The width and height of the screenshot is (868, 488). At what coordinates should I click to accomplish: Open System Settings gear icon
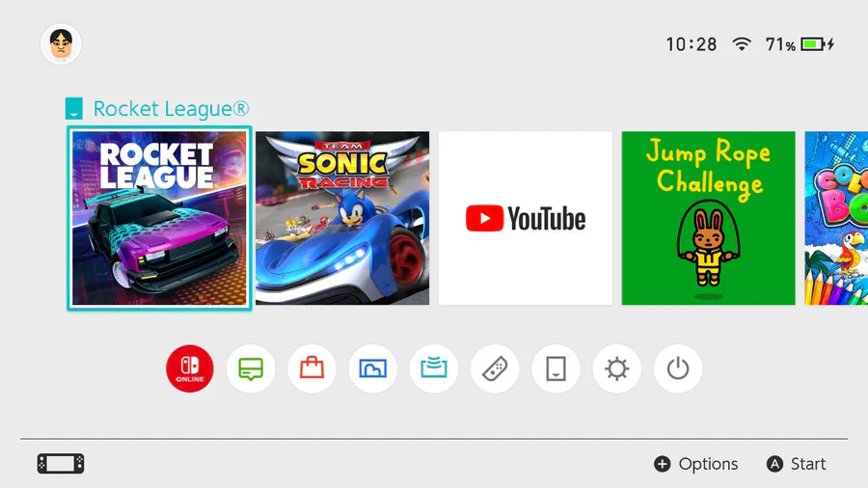[x=616, y=368]
